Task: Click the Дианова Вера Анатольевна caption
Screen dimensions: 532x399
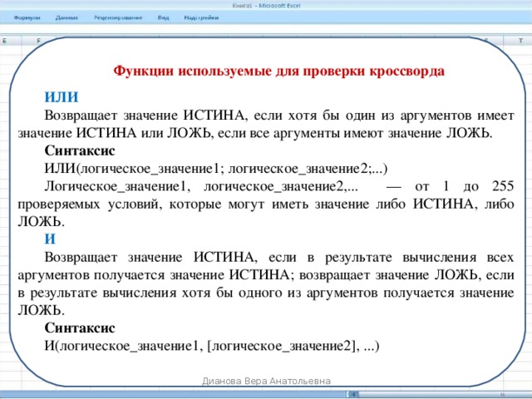Action: [266, 381]
